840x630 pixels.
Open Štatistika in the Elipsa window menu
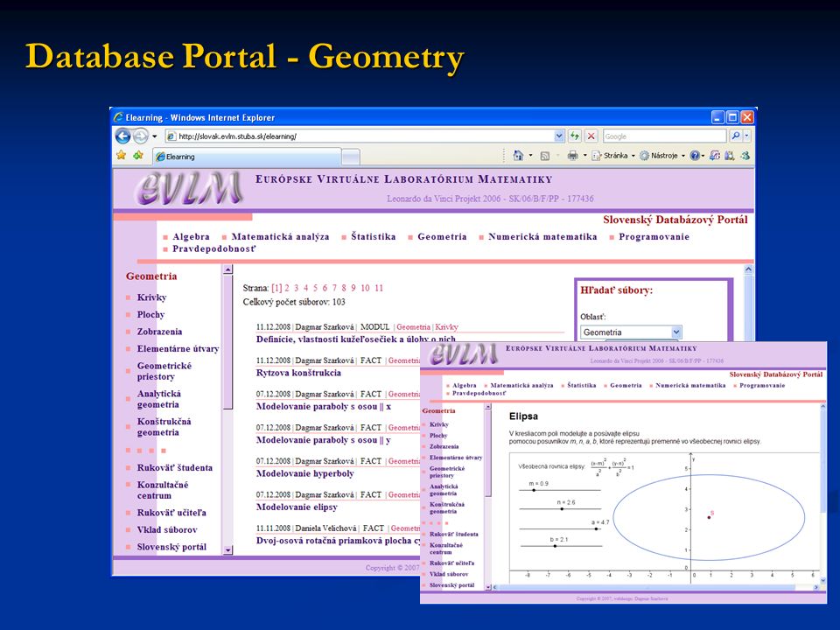coord(581,385)
